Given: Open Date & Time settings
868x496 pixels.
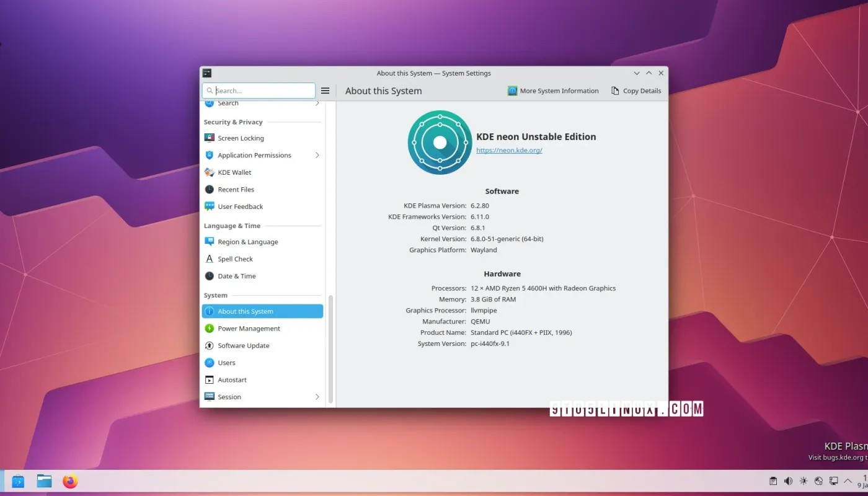Looking at the screenshot, I should (262, 276).
